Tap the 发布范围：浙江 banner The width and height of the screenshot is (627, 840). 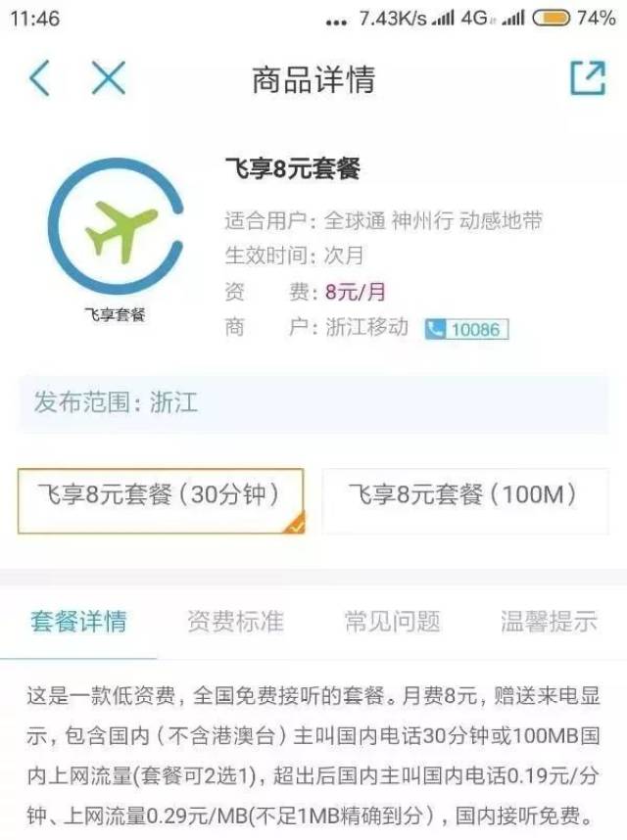click(313, 402)
